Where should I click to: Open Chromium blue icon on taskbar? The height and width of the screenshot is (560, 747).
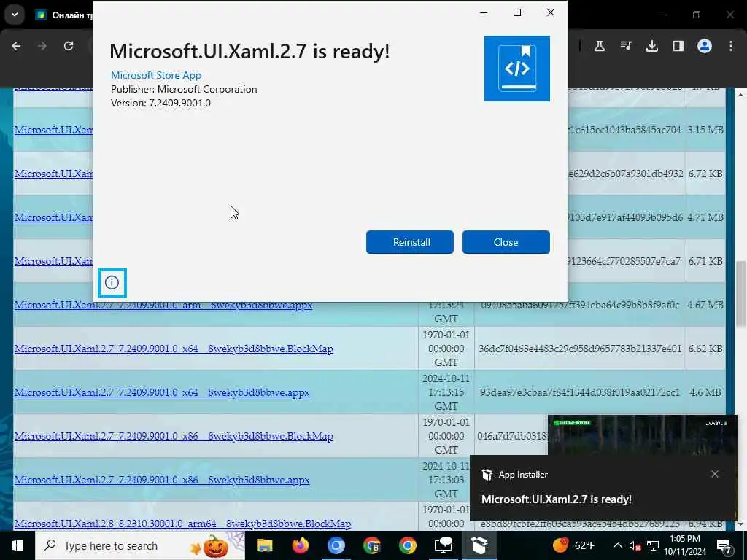pos(336,545)
